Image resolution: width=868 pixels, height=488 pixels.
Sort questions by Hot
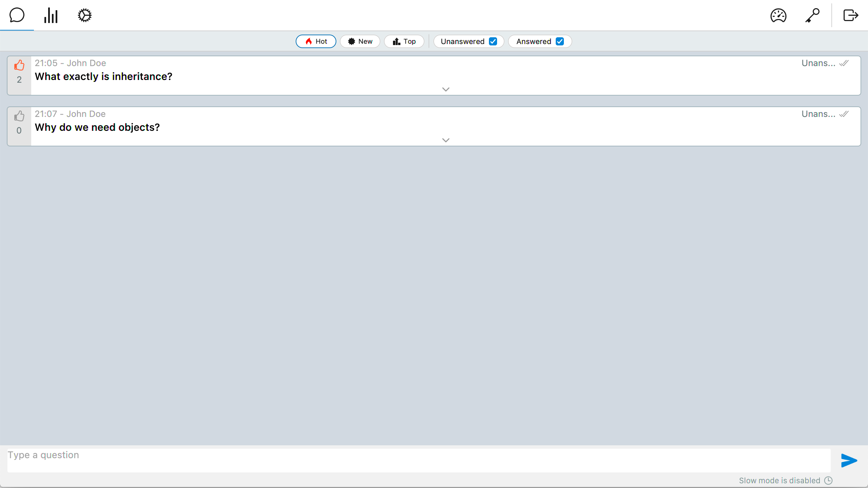click(316, 41)
